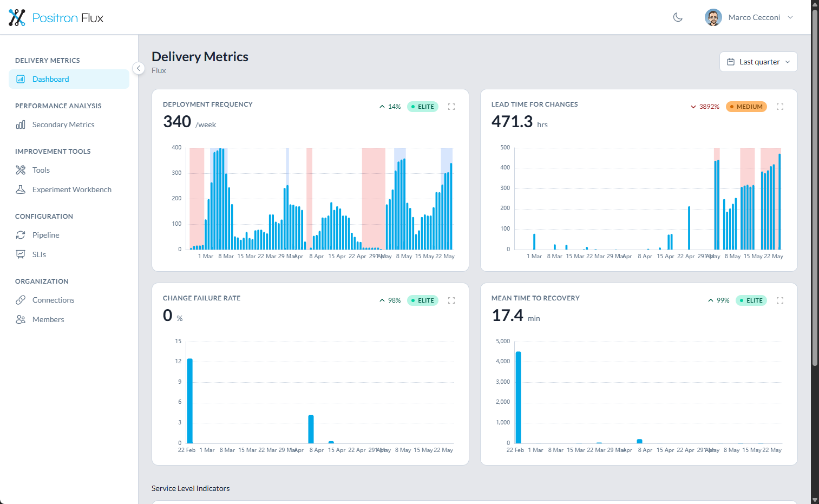Click the tall 22 Feb bar in Mean Time to Recovery
The width and height of the screenshot is (819, 504).
518,397
